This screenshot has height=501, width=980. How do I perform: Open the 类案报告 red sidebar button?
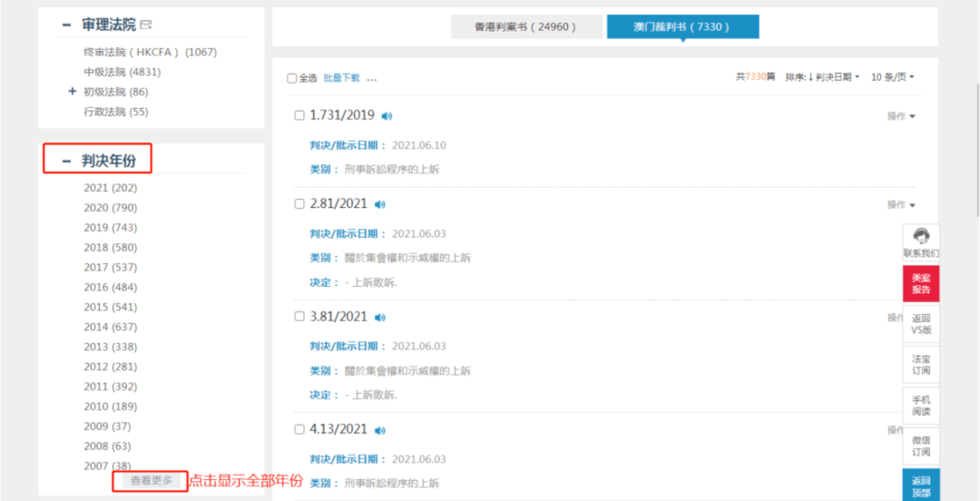[921, 284]
